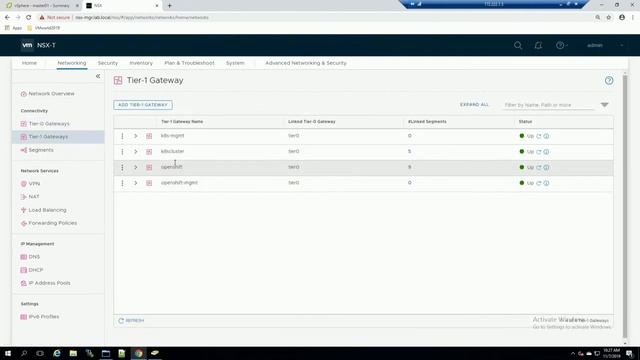Open Segments in the sidebar
The height and width of the screenshot is (360, 640).
[37, 150]
